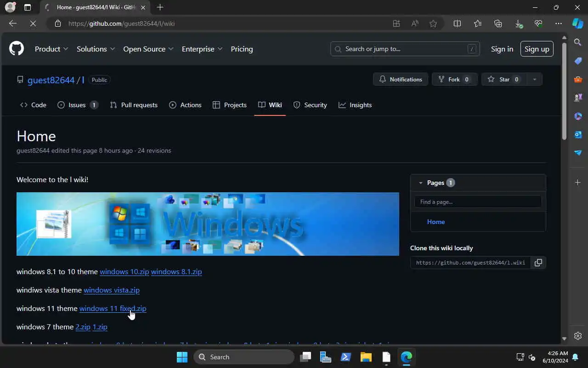Switch to the Code tab
588x368 pixels.
pos(33,105)
